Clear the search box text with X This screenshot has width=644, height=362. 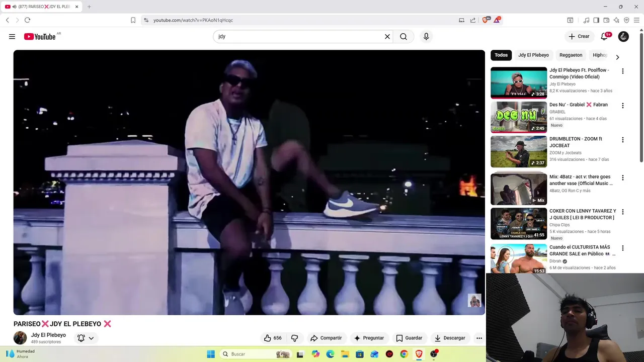pyautogui.click(x=387, y=37)
